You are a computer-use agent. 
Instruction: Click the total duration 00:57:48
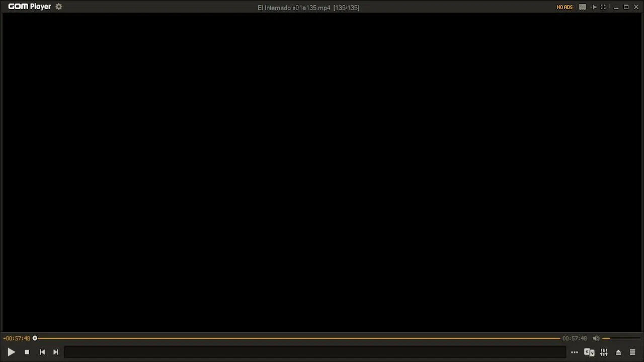575,338
